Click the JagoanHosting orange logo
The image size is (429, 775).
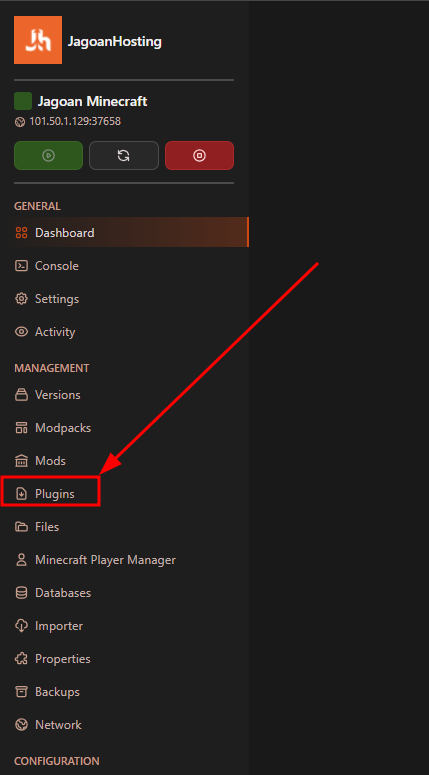pos(38,40)
